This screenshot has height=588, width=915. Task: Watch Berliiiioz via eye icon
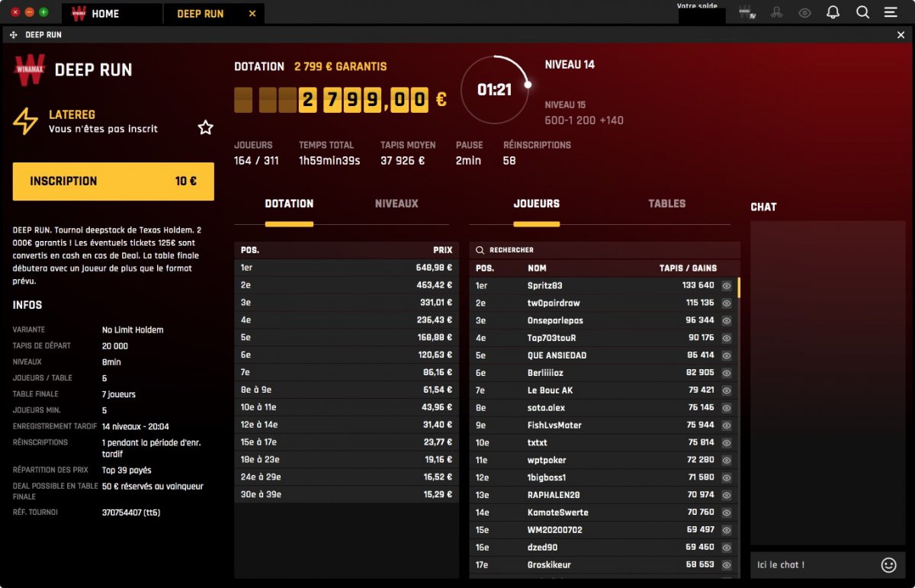[727, 373]
